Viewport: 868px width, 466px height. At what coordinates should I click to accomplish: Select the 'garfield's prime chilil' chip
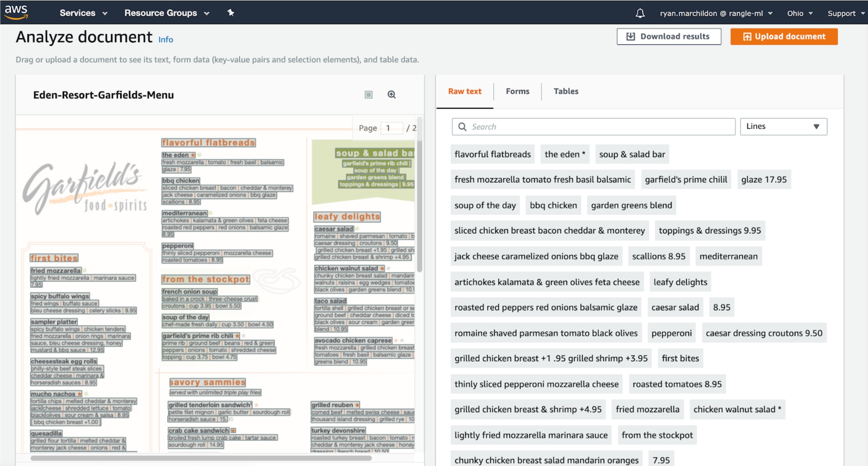point(686,180)
